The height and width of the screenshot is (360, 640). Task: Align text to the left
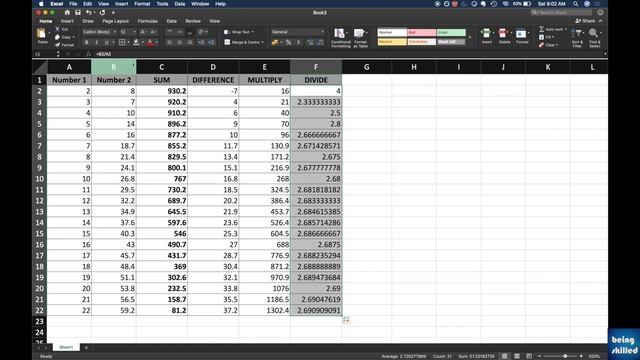170,42
